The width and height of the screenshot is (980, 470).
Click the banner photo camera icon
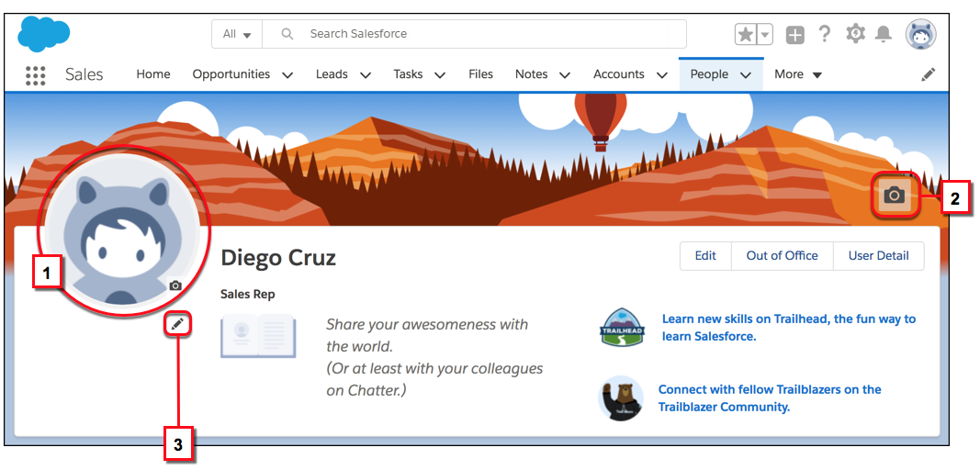click(x=895, y=196)
